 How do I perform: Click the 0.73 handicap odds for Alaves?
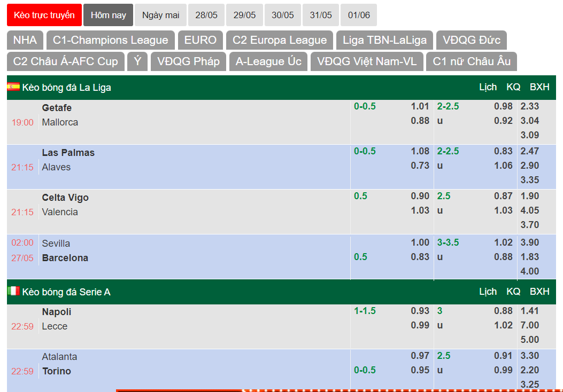click(x=420, y=166)
